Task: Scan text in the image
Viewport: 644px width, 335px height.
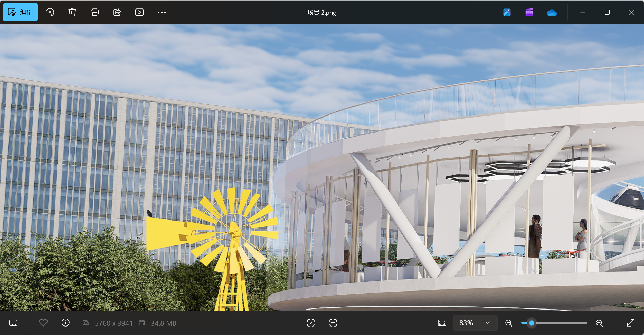Action: [333, 323]
